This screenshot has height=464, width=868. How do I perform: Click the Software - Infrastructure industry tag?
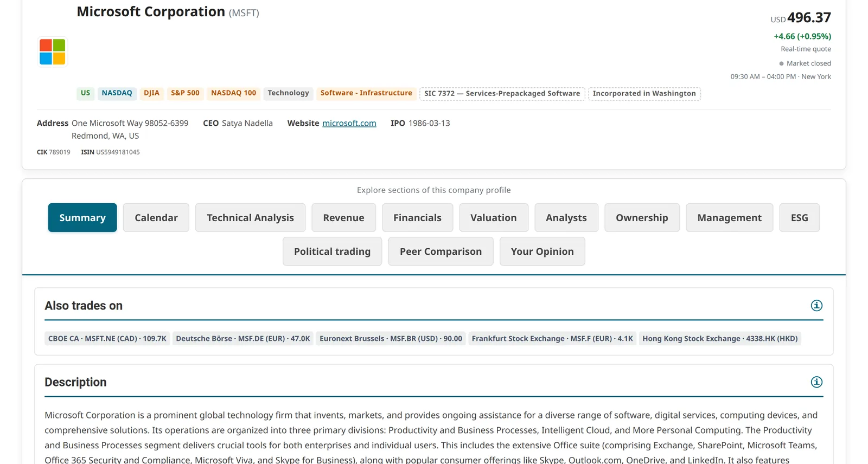pyautogui.click(x=366, y=93)
